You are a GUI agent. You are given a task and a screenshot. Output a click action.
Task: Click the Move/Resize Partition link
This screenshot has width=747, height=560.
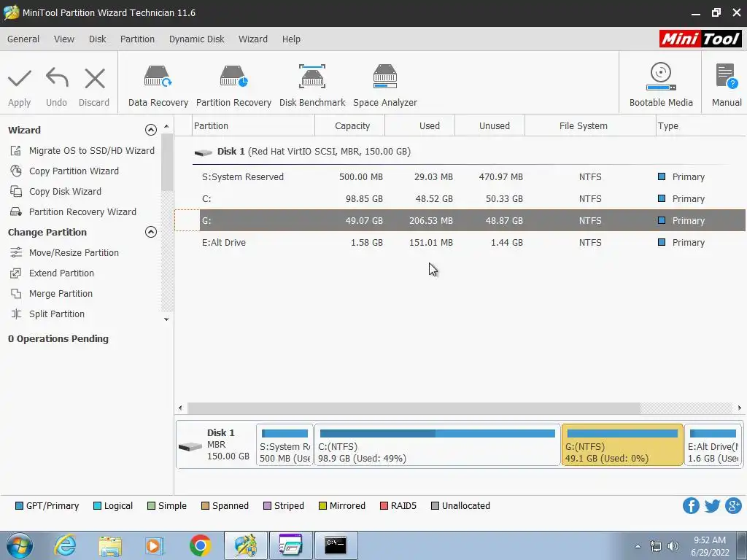pyautogui.click(x=74, y=253)
